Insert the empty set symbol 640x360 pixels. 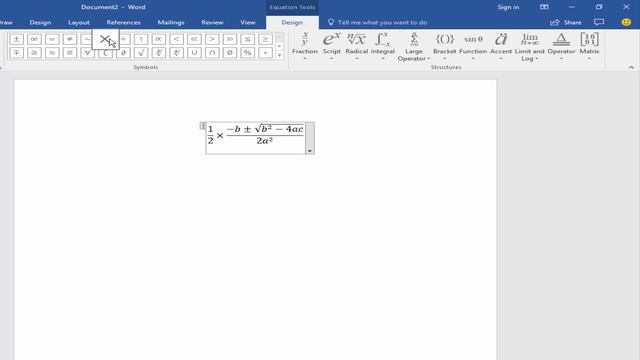pyautogui.click(x=229, y=53)
